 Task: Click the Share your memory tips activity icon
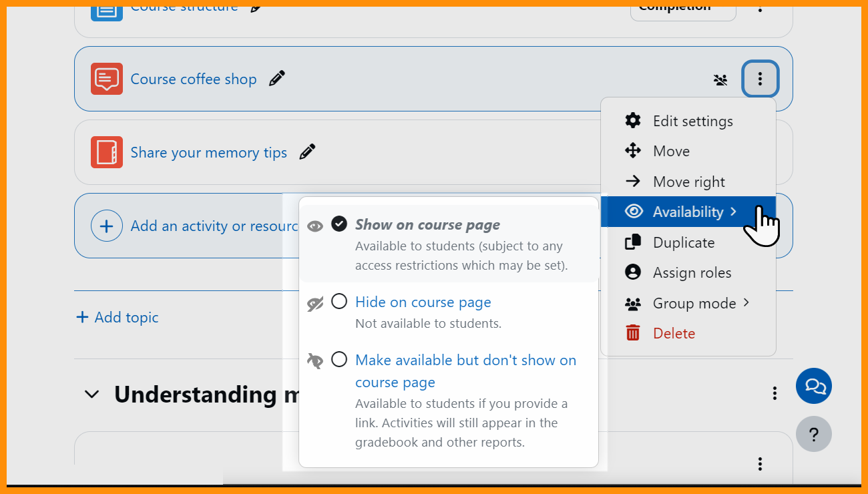[x=107, y=152]
